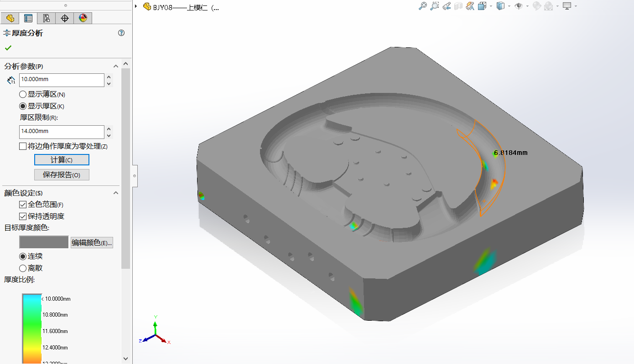Switch to the FeatureManager design tree tab
Viewport: 634px width, 364px height.
point(10,18)
